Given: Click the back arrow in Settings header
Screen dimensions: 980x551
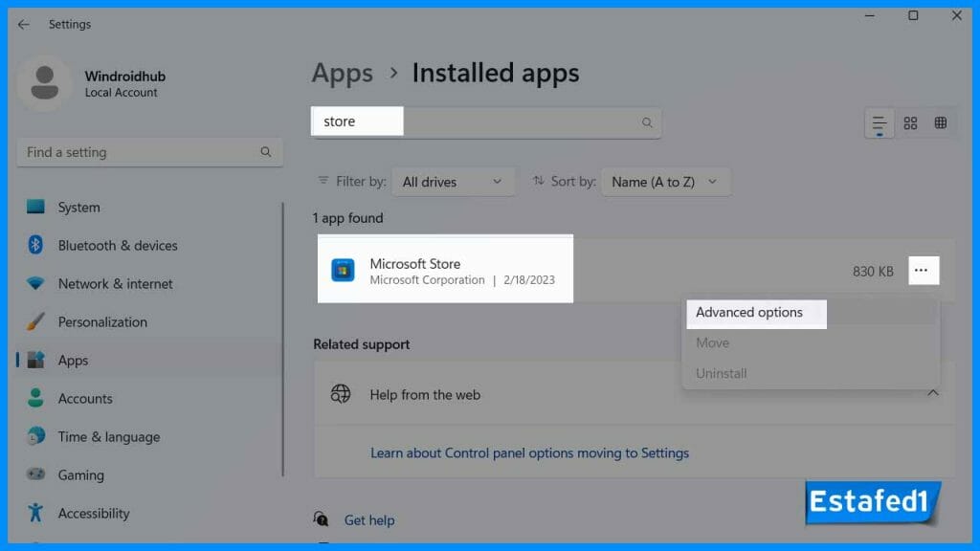Looking at the screenshot, I should 24,25.
